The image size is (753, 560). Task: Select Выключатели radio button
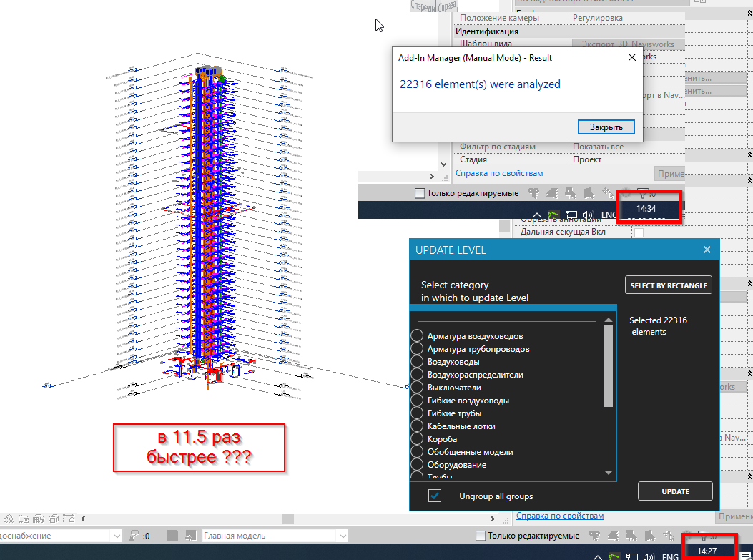coord(417,387)
